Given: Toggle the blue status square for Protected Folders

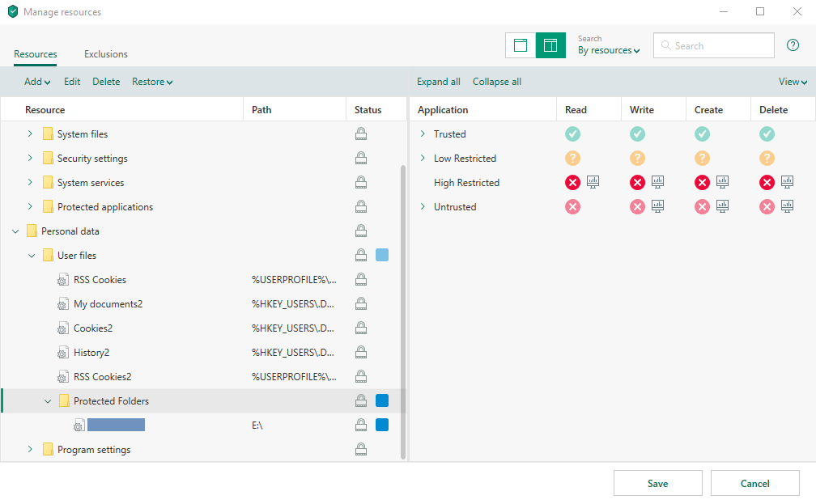Looking at the screenshot, I should coord(382,400).
